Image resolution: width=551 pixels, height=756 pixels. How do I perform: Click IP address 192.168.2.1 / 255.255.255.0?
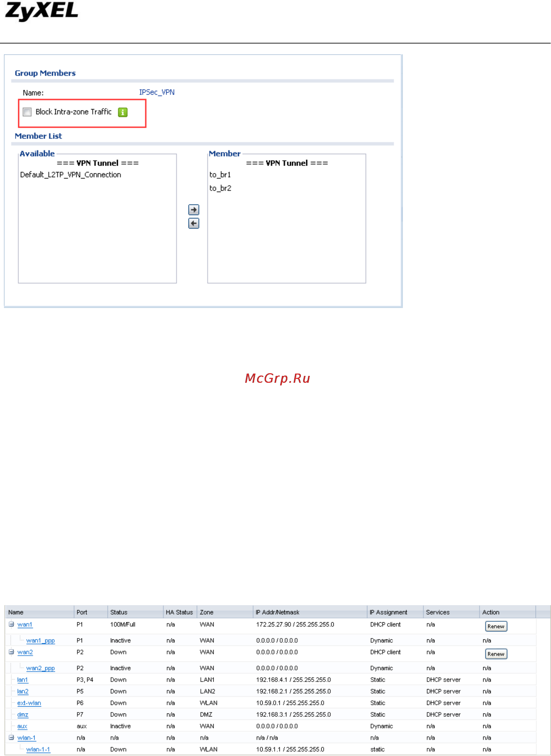(294, 691)
